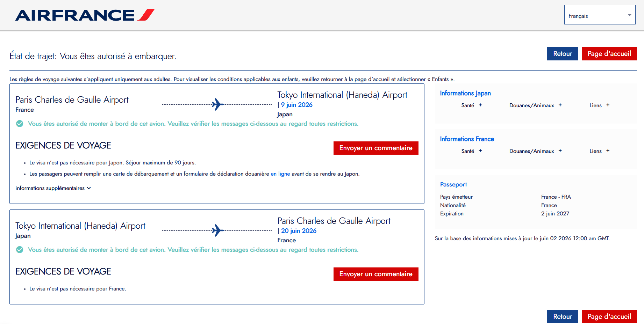This screenshot has width=644, height=324.
Task: Click the bottom Page d'accueil button
Action: coord(609,317)
